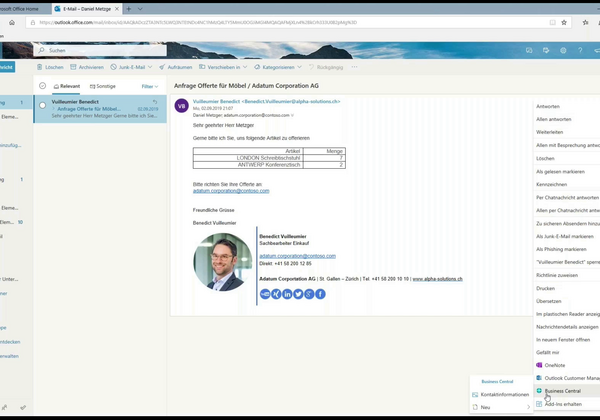Open browser tab list chevron
Image resolution: width=600 pixels, height=420 pixels.
140,8
